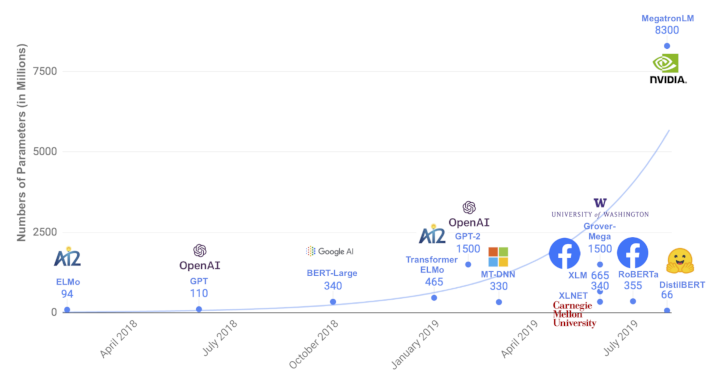Screen dimensions: 720x379
Task: Click the Google AI logo above BERT-Large
Action: (330, 251)
